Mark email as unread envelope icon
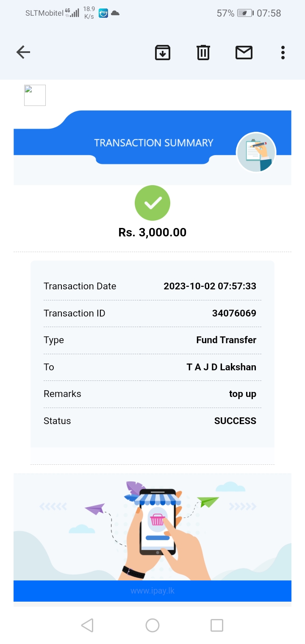This screenshot has height=644, width=305. tap(244, 53)
